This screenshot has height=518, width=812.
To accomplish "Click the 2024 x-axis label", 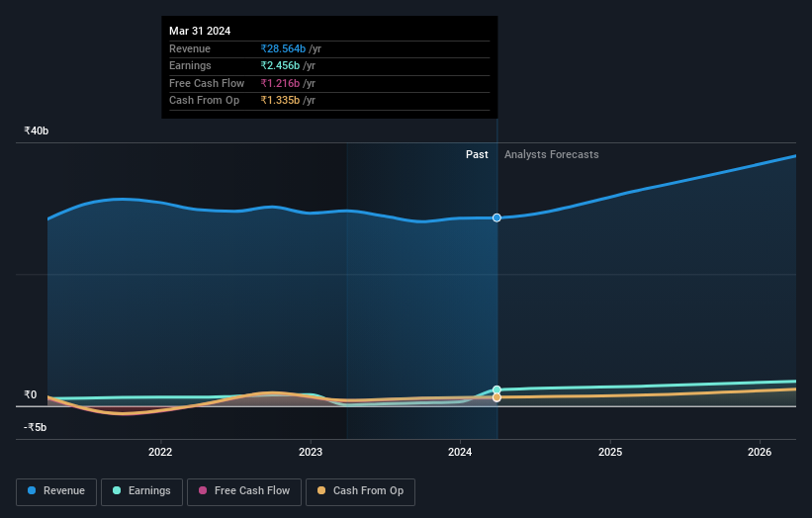I will 460,452.
